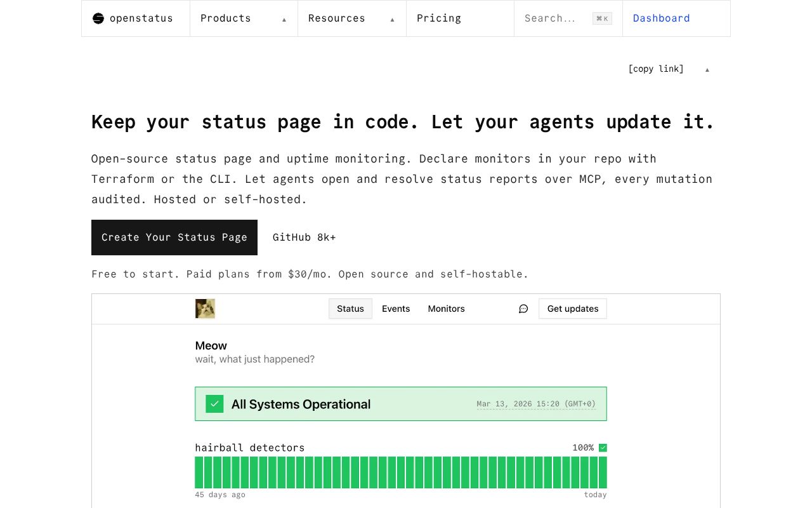The height and width of the screenshot is (508, 812).
Task: Open the GitHub 8k+ link
Action: point(304,237)
